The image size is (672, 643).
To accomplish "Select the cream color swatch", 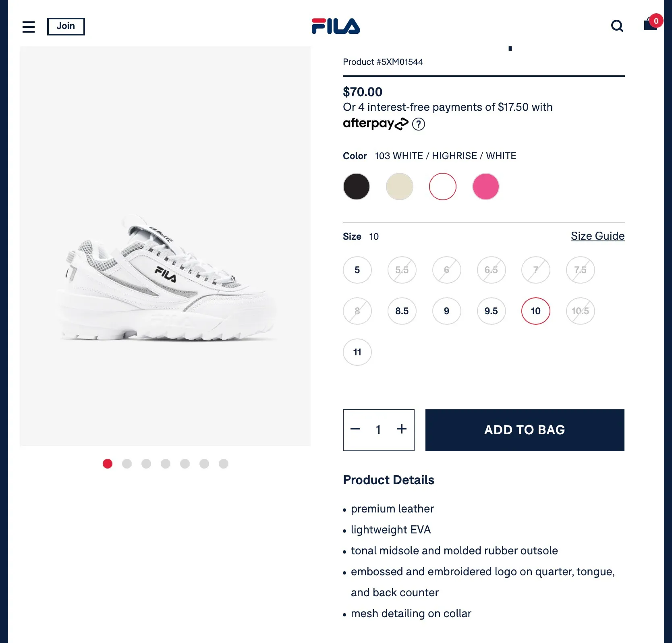I will pyautogui.click(x=399, y=186).
